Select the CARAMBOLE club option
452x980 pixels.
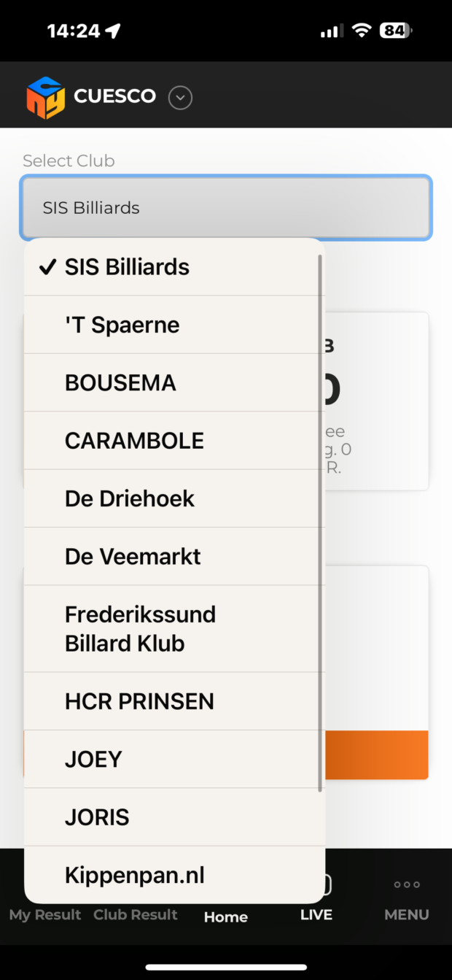point(174,440)
